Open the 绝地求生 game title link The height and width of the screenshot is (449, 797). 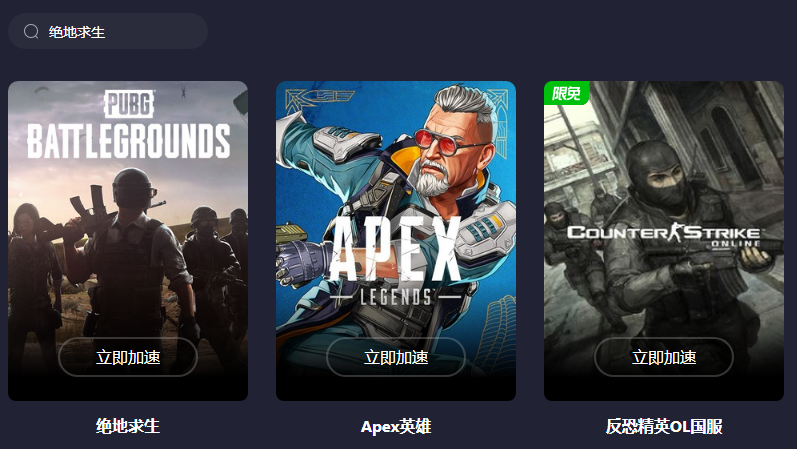tap(128, 426)
